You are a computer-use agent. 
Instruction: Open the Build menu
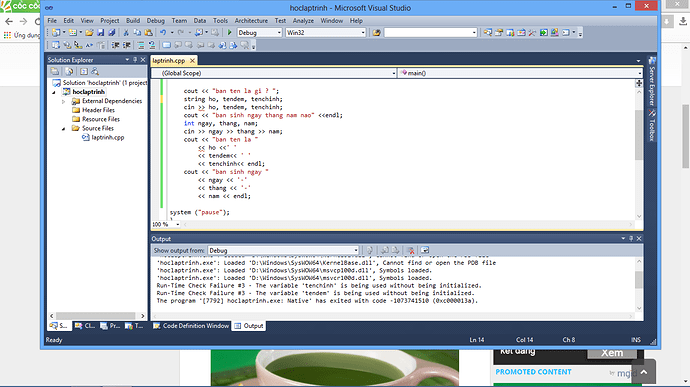pyautogui.click(x=133, y=21)
